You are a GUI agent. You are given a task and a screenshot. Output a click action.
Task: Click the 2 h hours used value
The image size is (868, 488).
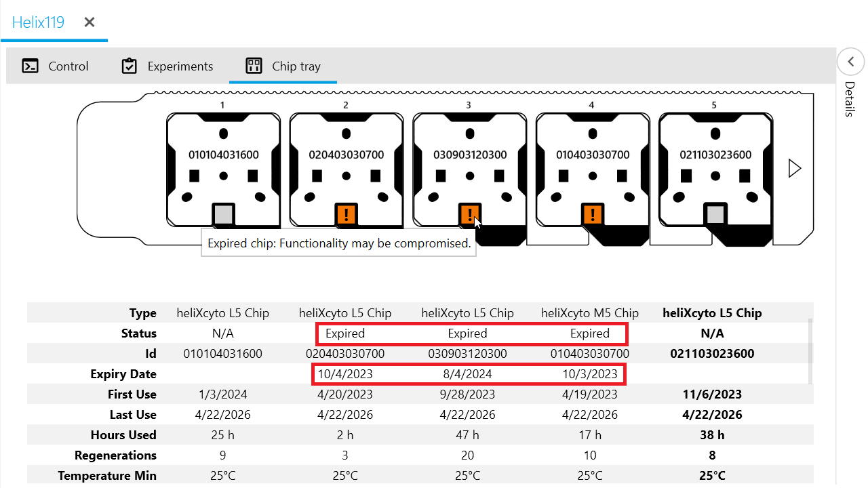click(345, 435)
